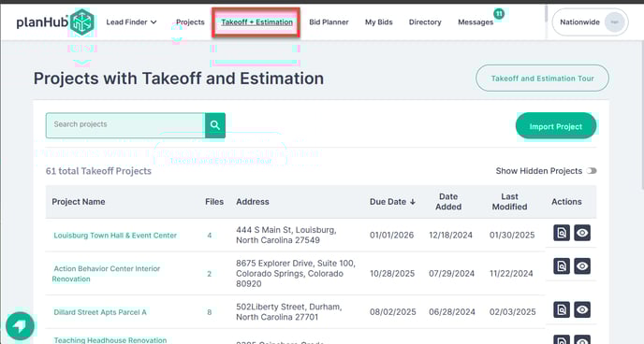644x344 pixels.
Task: Focus the Search projects input field
Action: click(125, 125)
